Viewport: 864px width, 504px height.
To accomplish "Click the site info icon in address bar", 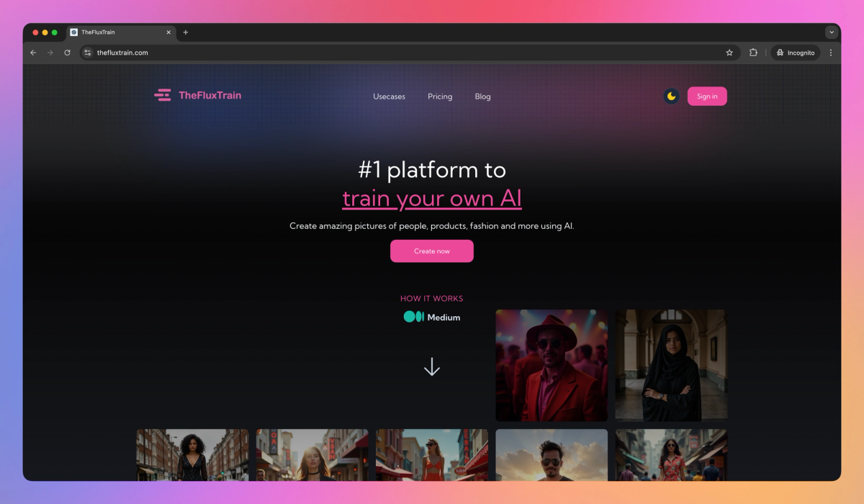I will pyautogui.click(x=86, y=52).
